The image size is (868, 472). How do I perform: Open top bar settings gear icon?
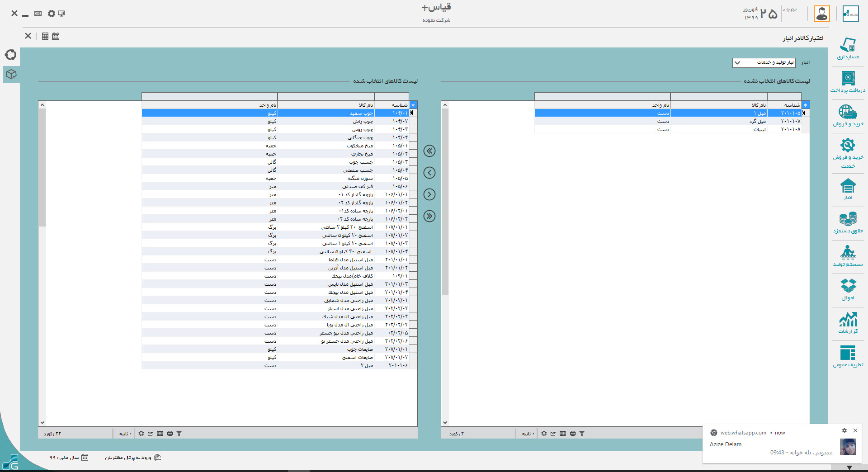coord(52,14)
